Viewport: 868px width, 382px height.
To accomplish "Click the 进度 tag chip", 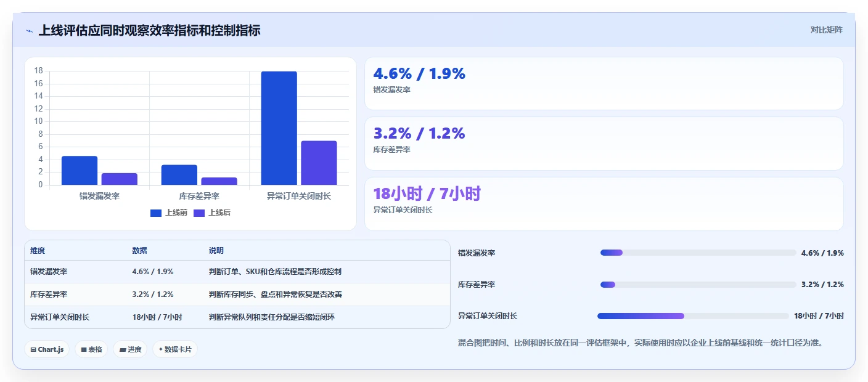I will click(x=130, y=349).
